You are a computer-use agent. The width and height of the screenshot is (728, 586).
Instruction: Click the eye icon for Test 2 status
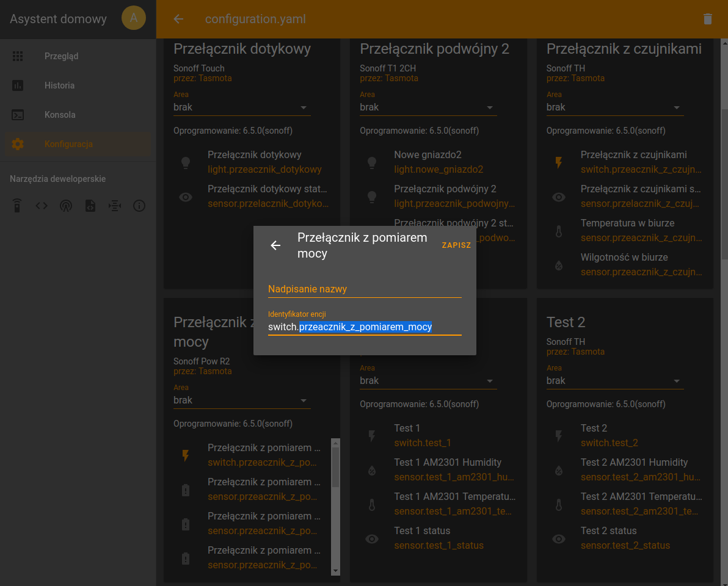click(559, 538)
